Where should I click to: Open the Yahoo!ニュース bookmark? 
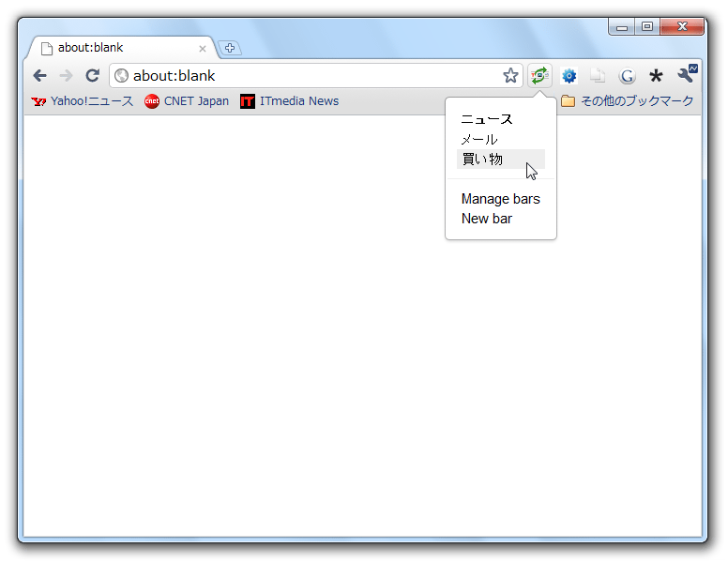tap(83, 100)
